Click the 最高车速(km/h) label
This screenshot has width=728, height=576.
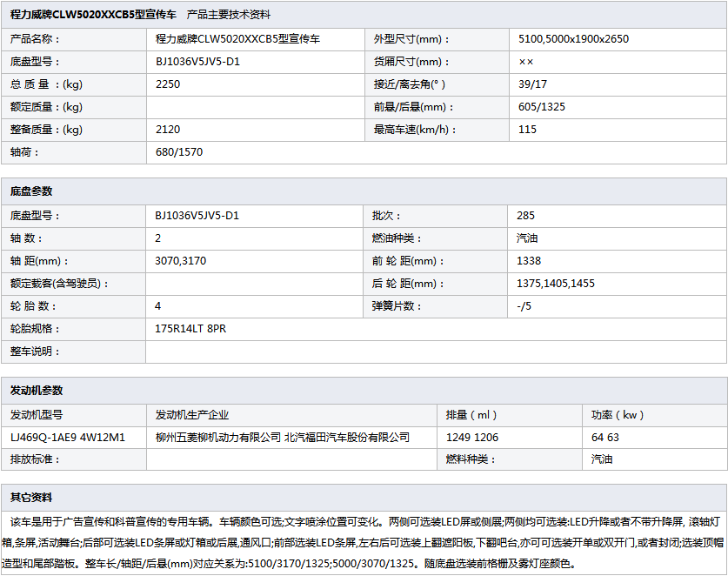415,130
